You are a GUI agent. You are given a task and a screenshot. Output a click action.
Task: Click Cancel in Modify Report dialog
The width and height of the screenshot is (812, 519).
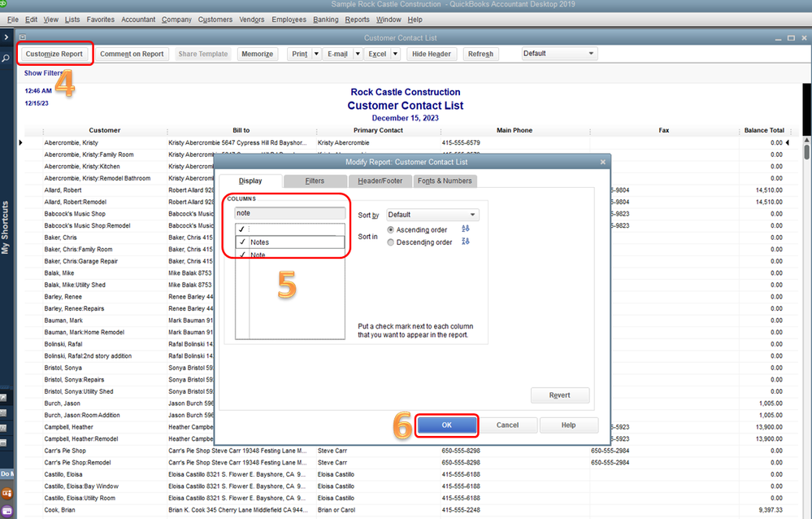507,425
